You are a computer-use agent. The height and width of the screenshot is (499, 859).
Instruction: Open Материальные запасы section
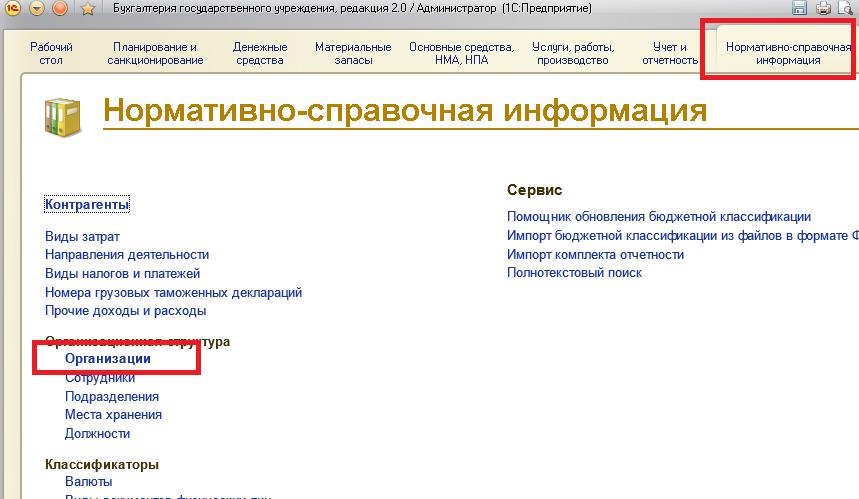(353, 54)
